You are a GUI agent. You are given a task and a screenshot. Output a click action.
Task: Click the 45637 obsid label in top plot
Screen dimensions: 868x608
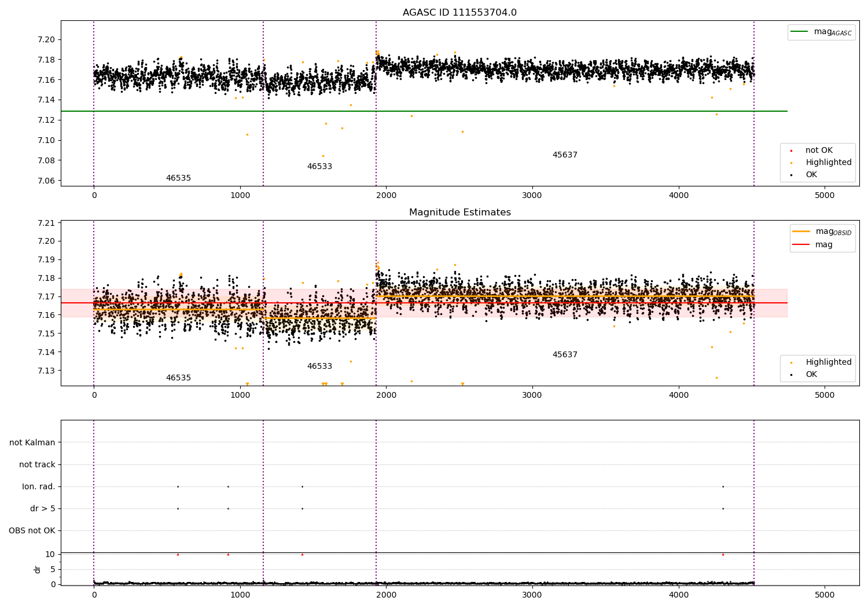(565, 155)
